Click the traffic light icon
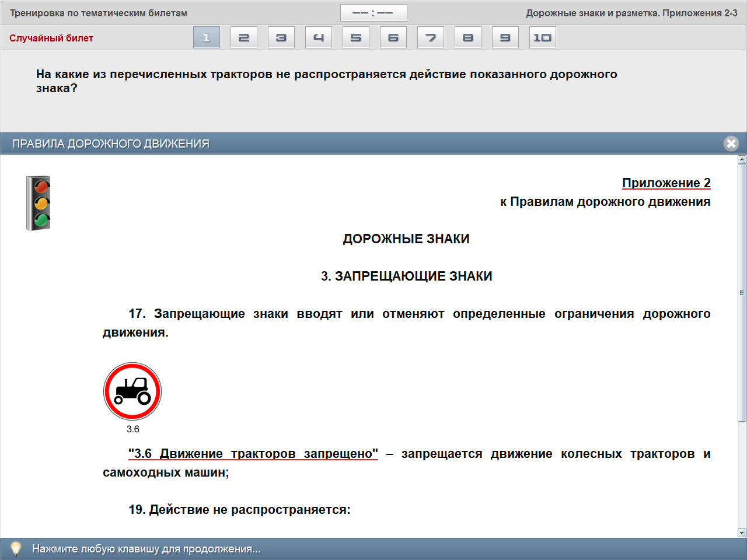 click(x=39, y=203)
